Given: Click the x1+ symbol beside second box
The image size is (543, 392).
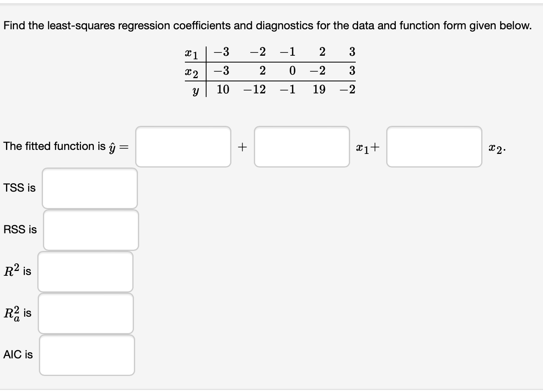Looking at the screenshot, I should (366, 148).
